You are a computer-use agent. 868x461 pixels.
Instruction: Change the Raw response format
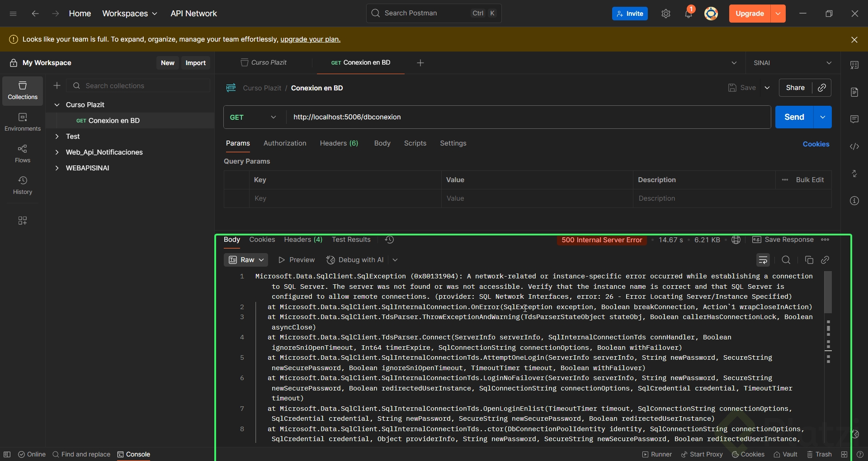(x=246, y=260)
